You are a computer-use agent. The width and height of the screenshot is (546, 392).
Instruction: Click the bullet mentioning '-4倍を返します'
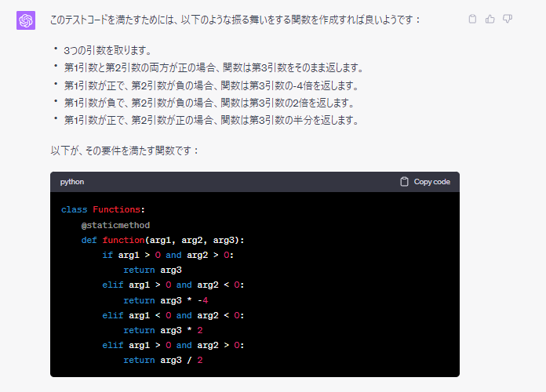[x=211, y=85]
